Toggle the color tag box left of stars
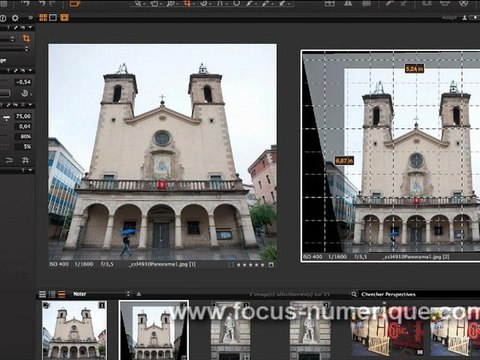480x360 pixels. [231, 265]
